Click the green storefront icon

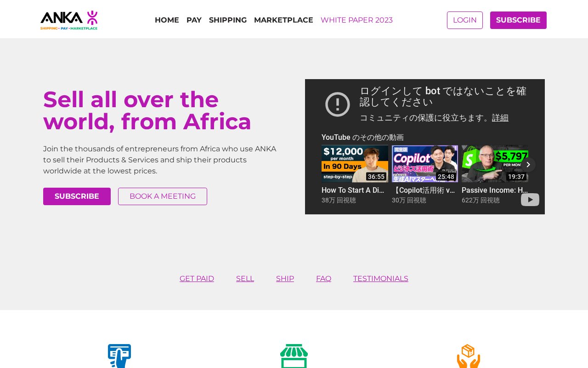pos(294,356)
